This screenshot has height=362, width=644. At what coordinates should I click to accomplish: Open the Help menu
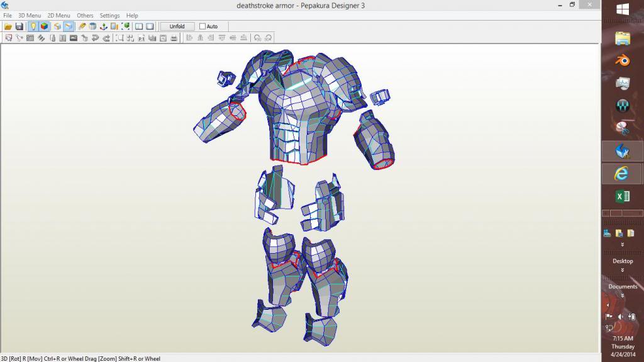(132, 15)
